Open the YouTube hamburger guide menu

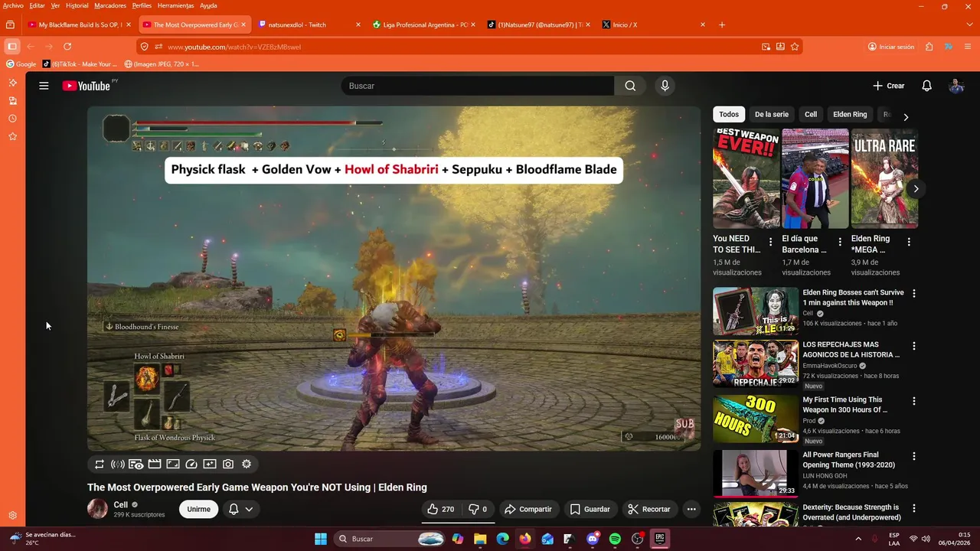point(44,86)
